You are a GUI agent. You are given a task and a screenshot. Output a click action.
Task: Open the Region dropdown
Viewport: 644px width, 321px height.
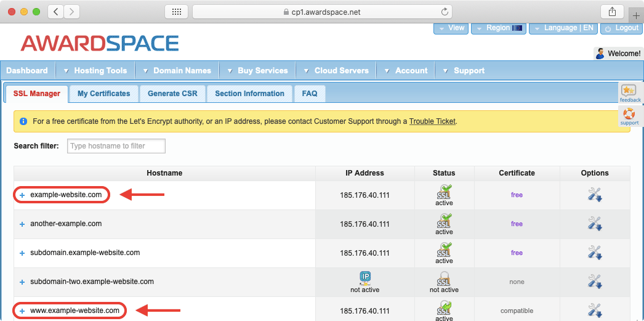pos(498,28)
